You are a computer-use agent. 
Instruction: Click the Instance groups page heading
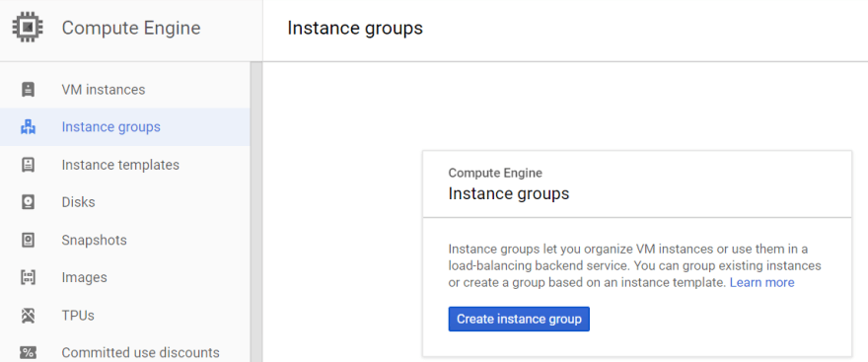click(355, 29)
